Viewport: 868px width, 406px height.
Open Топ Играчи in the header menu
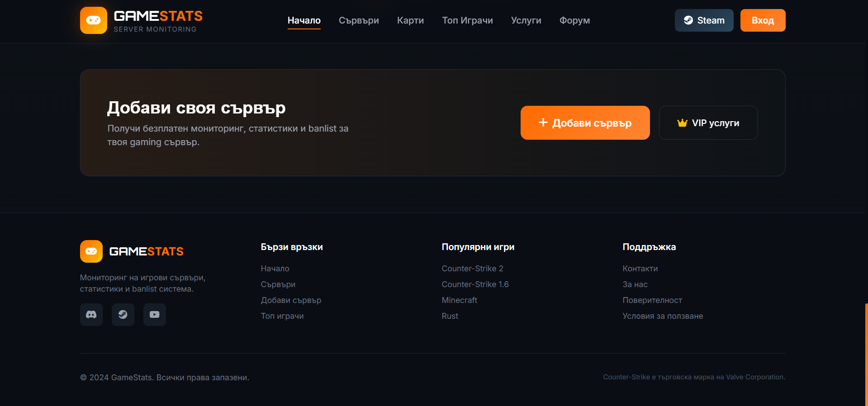[x=467, y=20]
